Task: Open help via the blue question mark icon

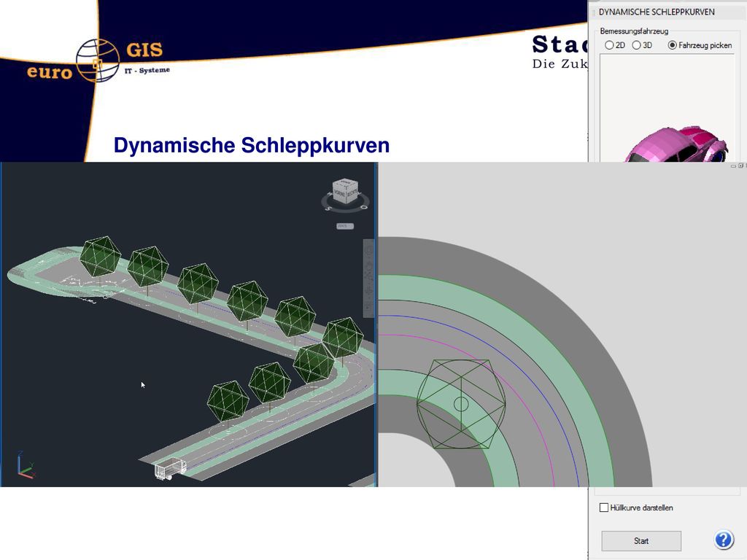Action: (x=723, y=540)
